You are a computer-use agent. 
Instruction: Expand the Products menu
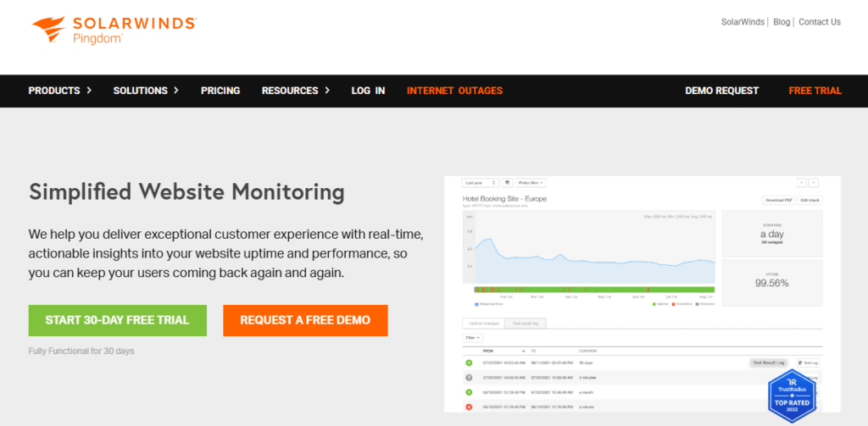pos(60,91)
